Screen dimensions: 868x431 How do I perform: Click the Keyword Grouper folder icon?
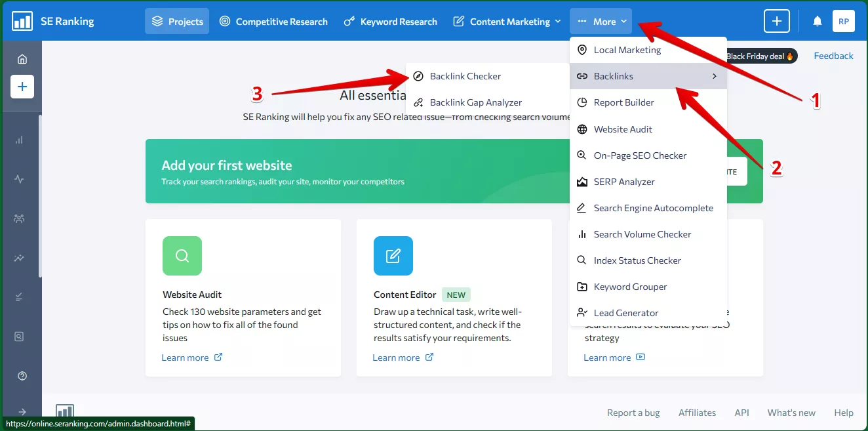(582, 287)
